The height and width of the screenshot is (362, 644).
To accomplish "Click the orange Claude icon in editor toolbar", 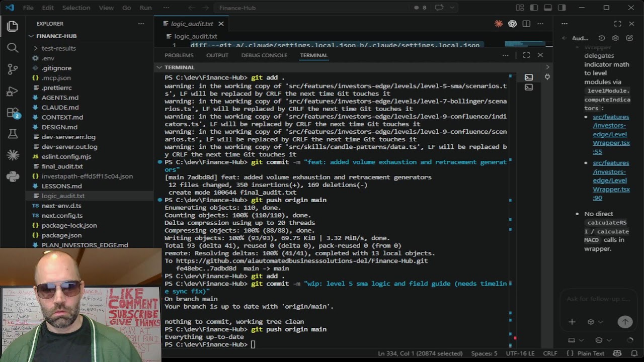I will click(x=499, y=24).
